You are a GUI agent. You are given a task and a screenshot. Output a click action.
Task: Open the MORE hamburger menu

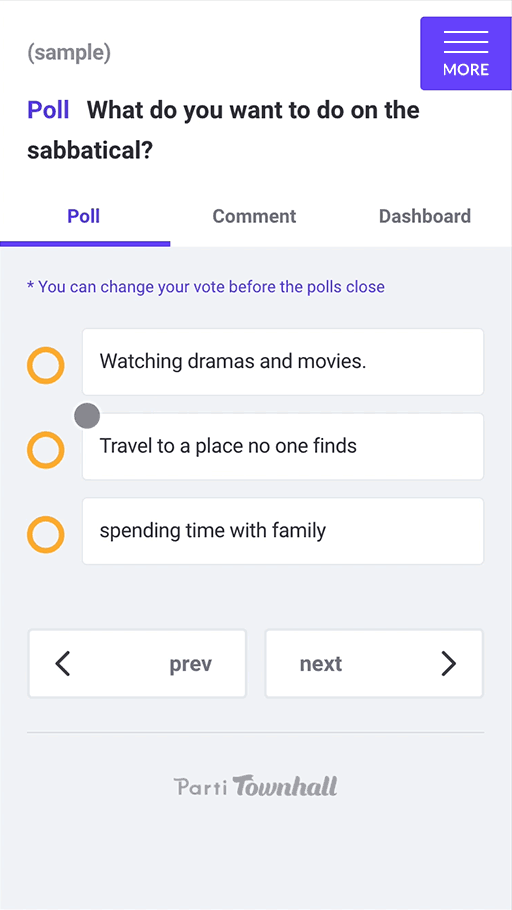click(466, 53)
